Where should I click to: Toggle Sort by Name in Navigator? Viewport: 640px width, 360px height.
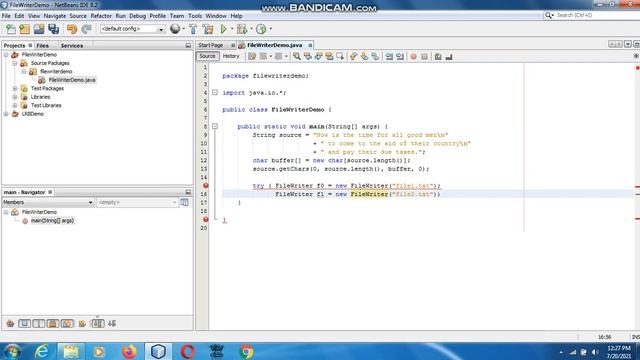[98, 324]
